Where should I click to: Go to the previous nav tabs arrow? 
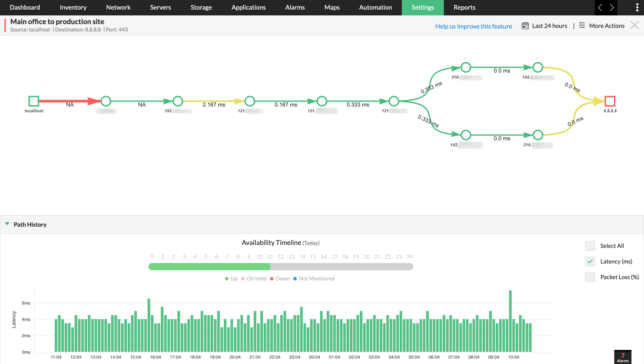tap(600, 8)
